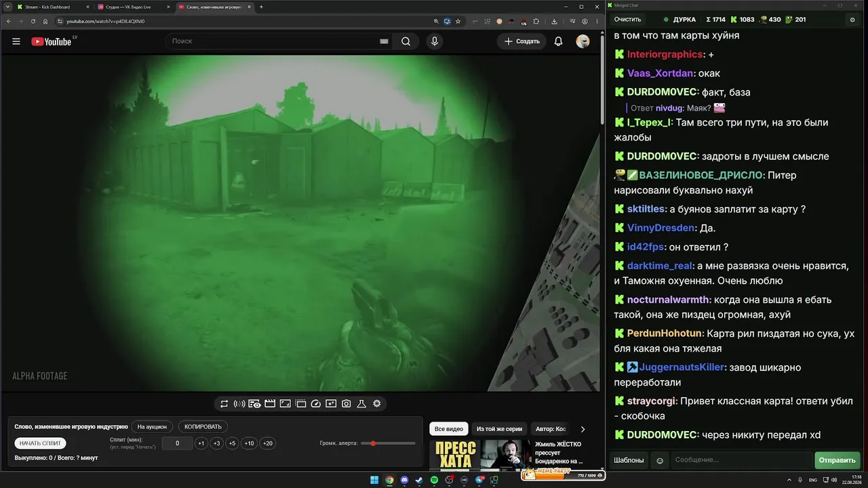
Task: Open Steam from the taskbar
Action: pyautogui.click(x=420, y=481)
